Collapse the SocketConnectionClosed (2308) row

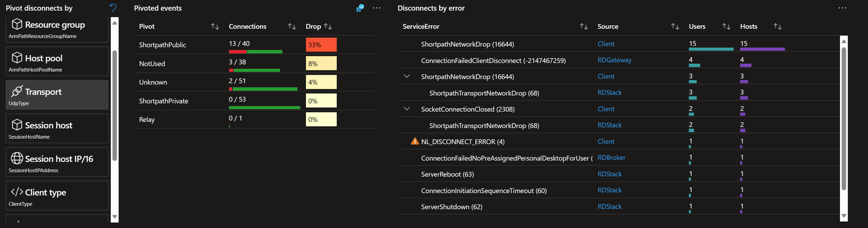coord(407,109)
